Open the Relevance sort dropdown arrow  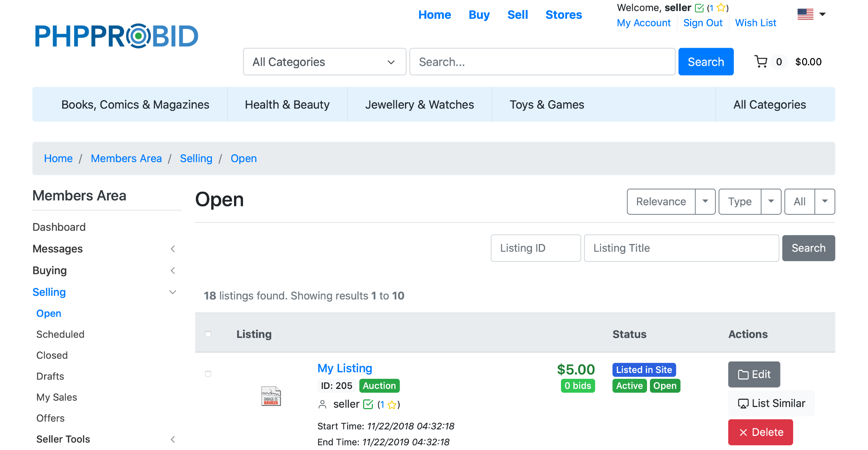pos(705,201)
